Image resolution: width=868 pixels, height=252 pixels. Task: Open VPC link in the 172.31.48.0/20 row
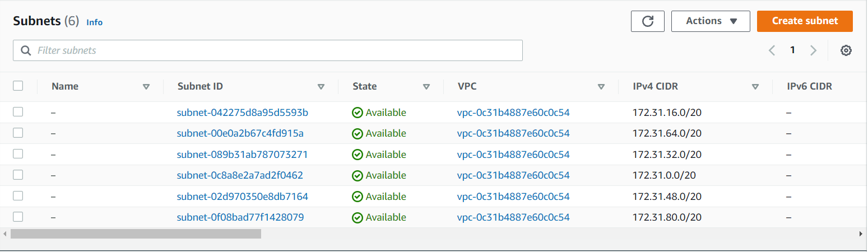coord(513,197)
